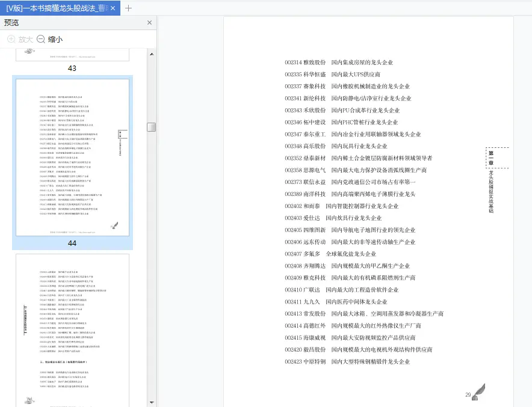Click the scrollbar up arrow in preview panel
Screen dimensions: 532x407
[152, 54]
